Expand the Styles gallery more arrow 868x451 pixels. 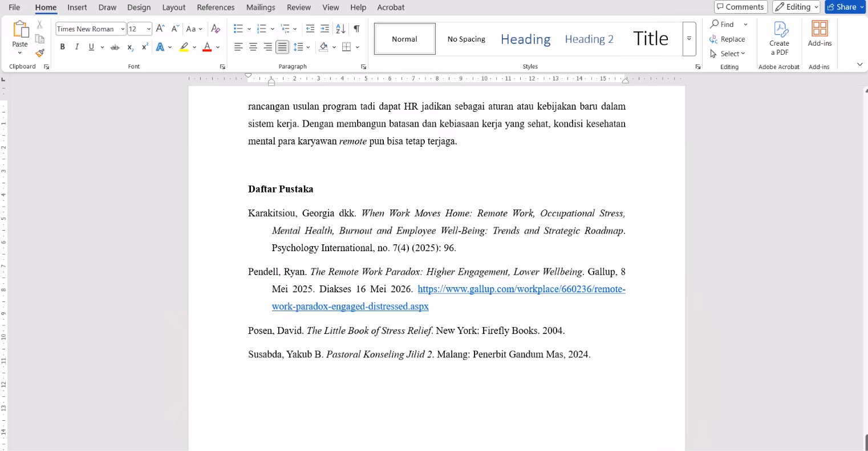tap(689, 39)
